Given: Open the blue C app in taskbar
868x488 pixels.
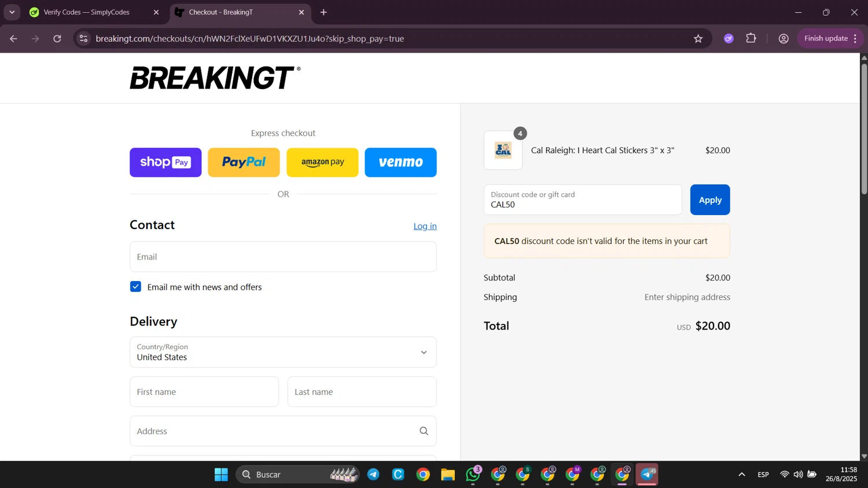Looking at the screenshot, I should pos(398,475).
